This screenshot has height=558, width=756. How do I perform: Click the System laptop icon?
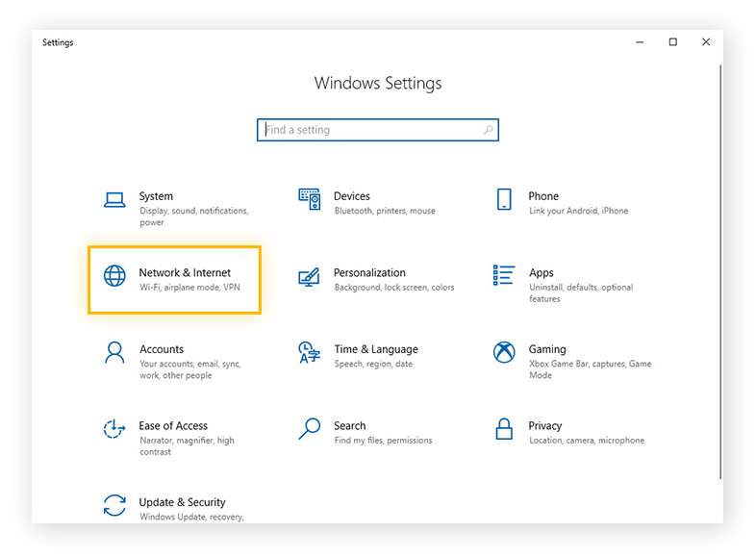pos(114,200)
